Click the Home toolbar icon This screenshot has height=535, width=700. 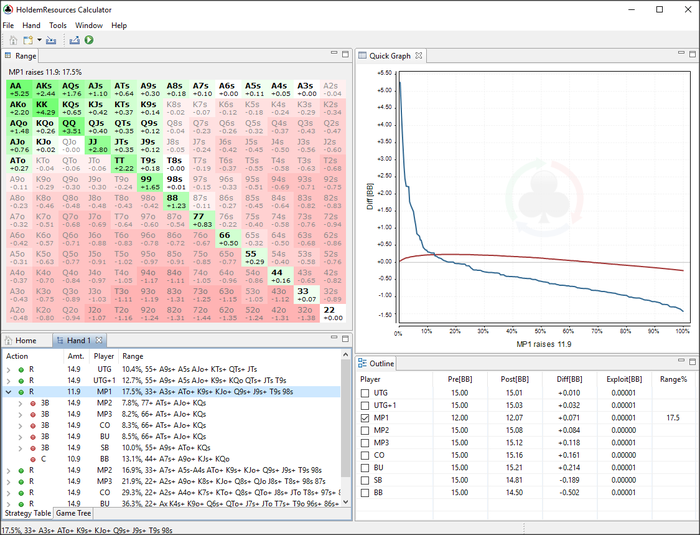[13, 40]
